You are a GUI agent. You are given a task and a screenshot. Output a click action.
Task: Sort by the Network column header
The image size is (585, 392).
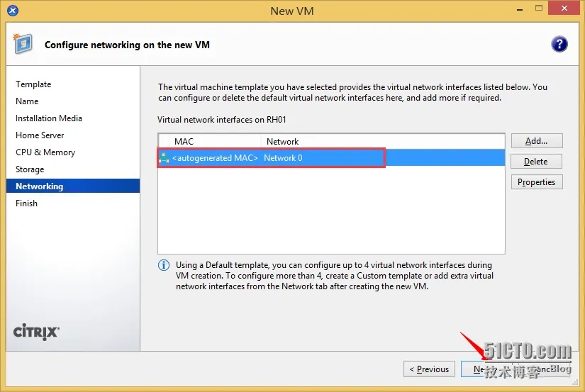[x=282, y=142]
